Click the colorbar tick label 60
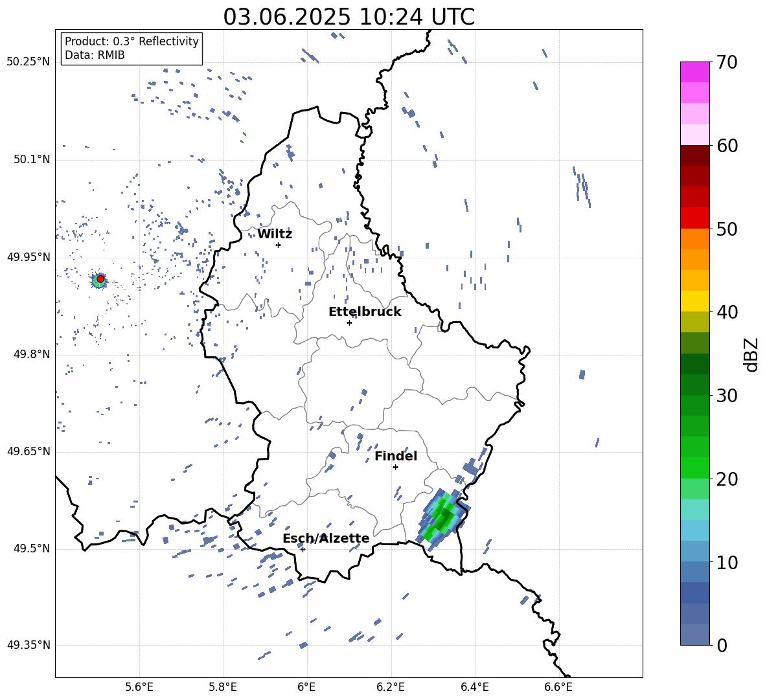767x700 pixels. pyautogui.click(x=726, y=146)
